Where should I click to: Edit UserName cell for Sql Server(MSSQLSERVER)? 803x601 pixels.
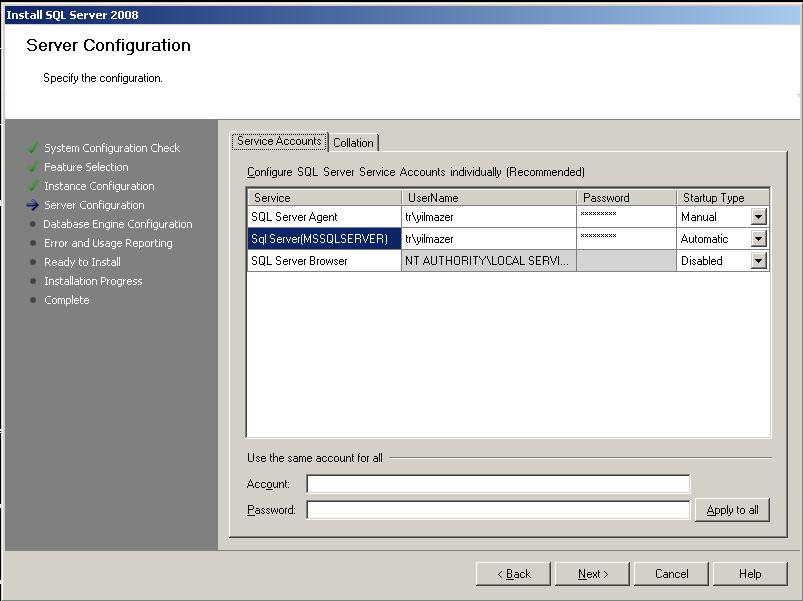489,239
